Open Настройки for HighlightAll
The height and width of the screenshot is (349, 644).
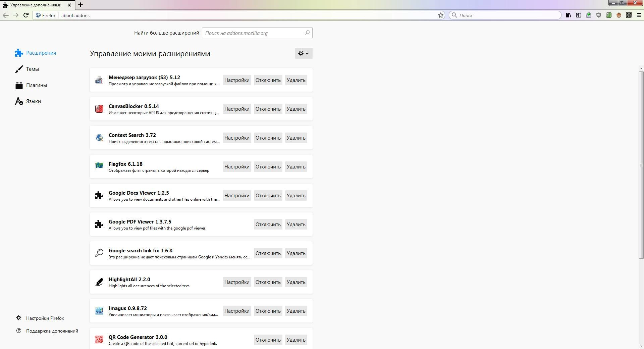pos(237,282)
